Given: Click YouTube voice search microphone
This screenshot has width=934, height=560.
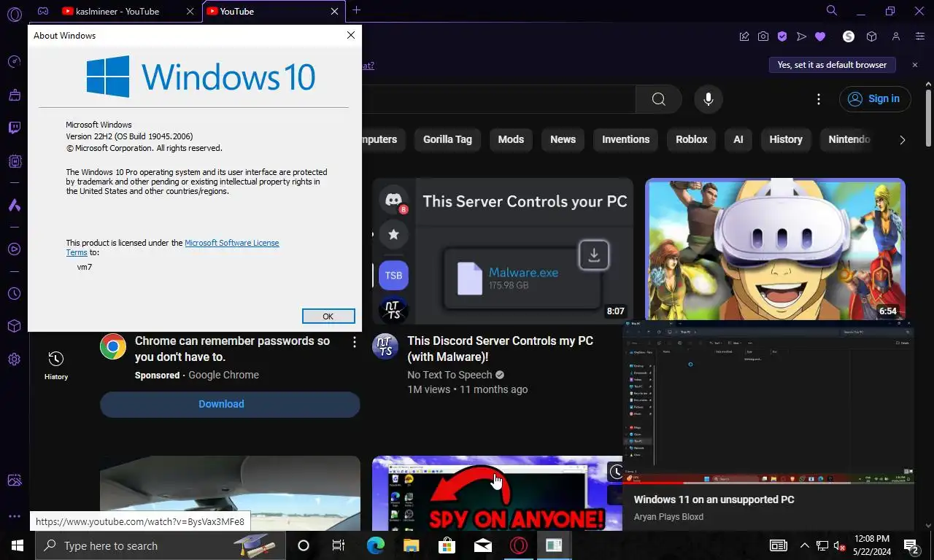Looking at the screenshot, I should 708,99.
